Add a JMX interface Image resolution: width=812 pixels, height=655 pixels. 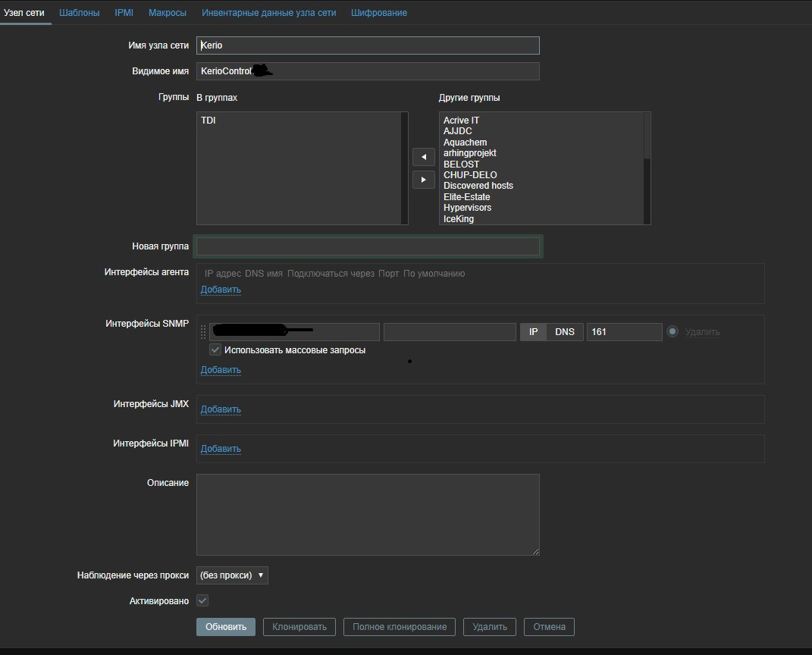pyautogui.click(x=221, y=409)
